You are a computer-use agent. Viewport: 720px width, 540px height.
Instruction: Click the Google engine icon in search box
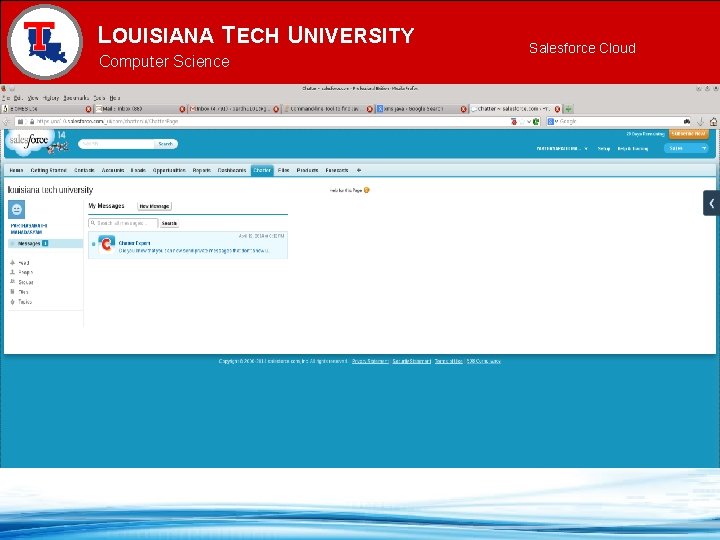tap(551, 122)
